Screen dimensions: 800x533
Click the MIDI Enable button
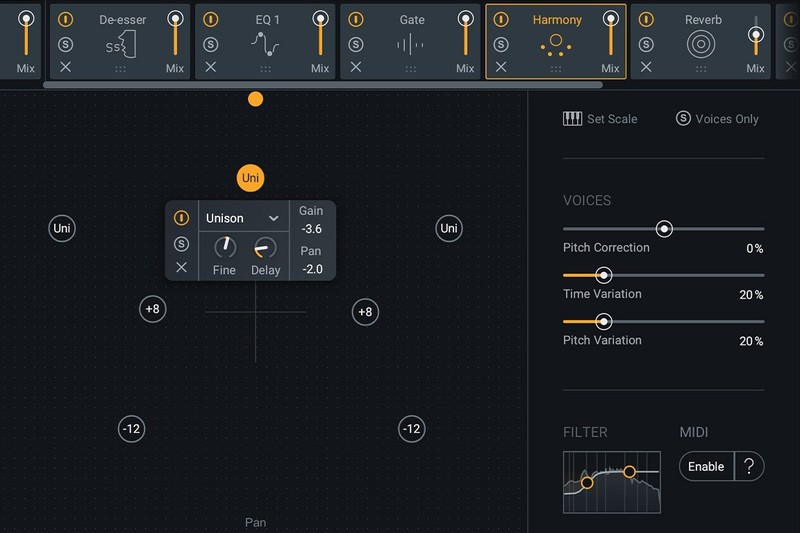(706, 466)
